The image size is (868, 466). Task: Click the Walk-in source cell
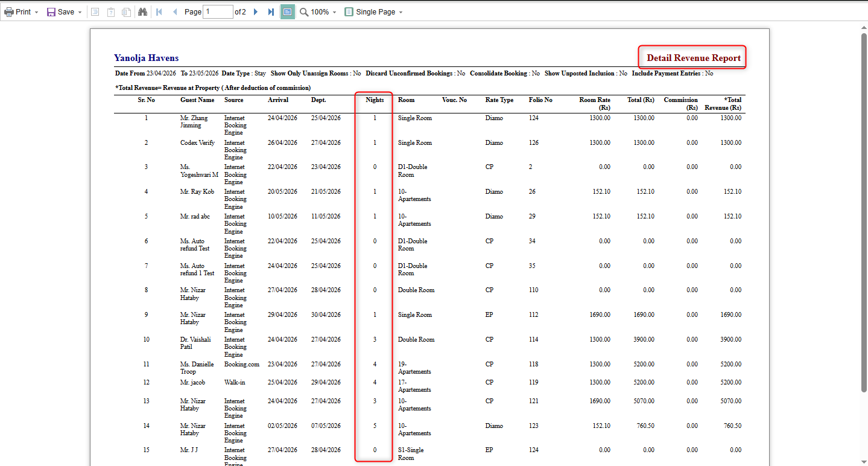[235, 383]
